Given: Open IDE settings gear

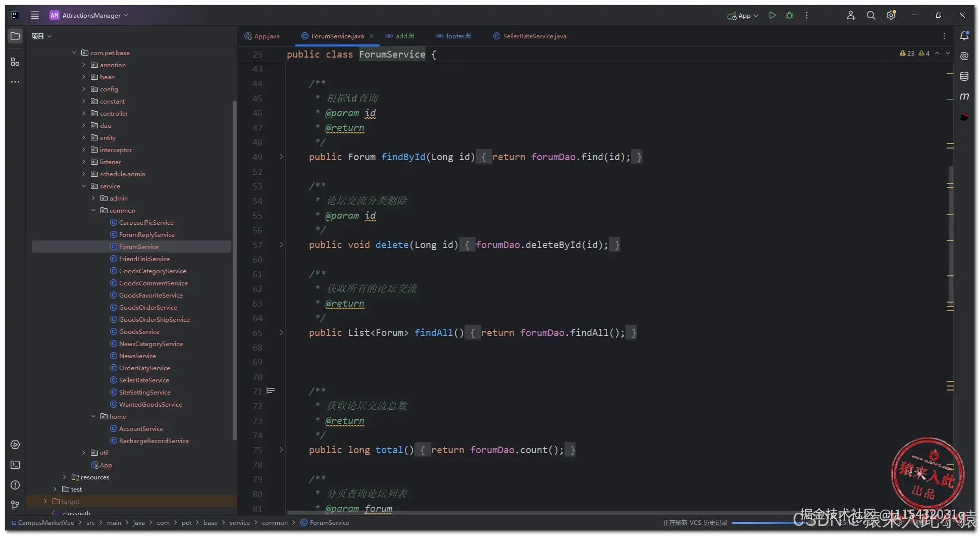Looking at the screenshot, I should 891,15.
